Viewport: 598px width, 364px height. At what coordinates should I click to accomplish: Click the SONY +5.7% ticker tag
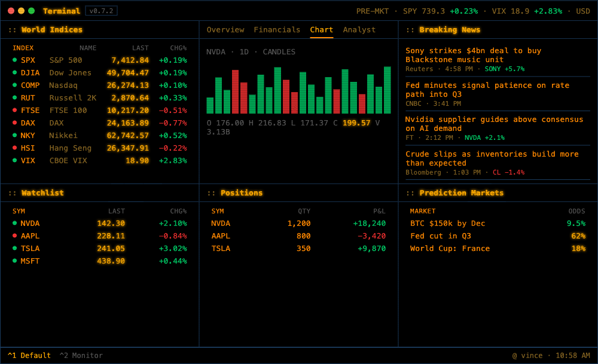tap(505, 69)
